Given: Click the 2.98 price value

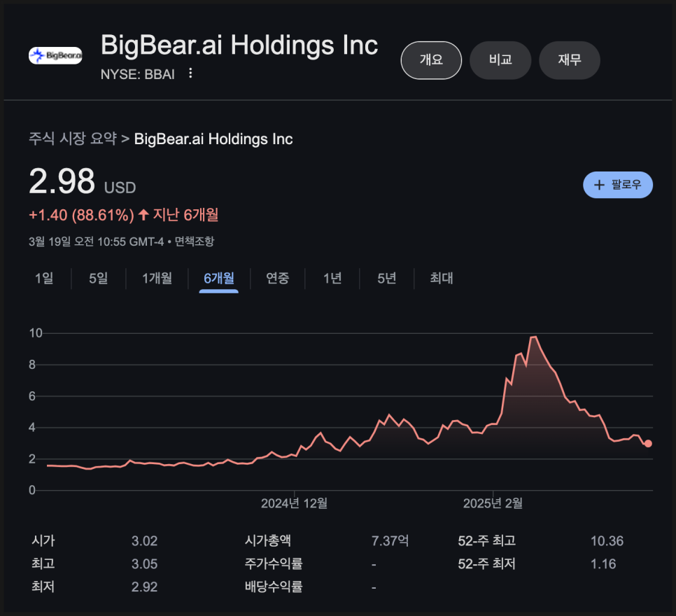Looking at the screenshot, I should point(62,181).
